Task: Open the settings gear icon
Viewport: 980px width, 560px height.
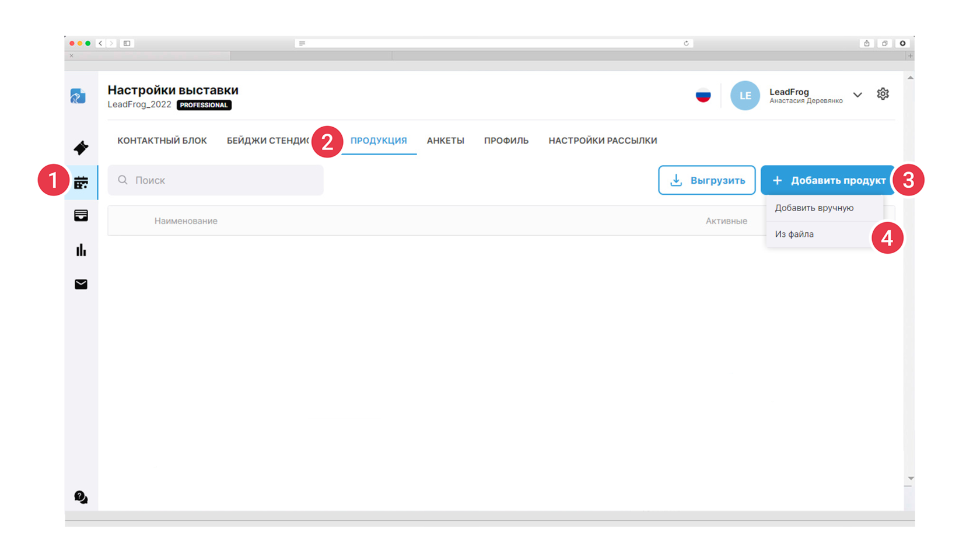Action: click(883, 94)
